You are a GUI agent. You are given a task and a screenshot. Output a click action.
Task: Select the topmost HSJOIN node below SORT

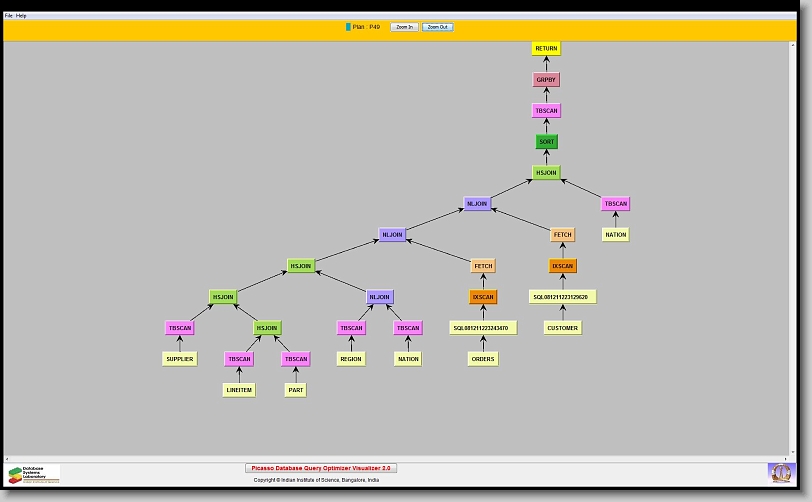[x=546, y=172]
